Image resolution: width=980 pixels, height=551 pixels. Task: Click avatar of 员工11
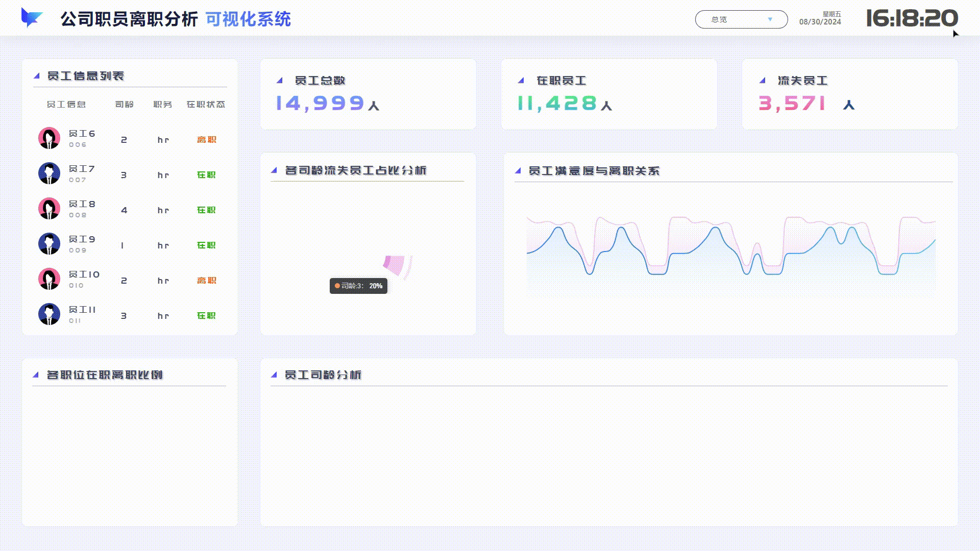point(49,314)
